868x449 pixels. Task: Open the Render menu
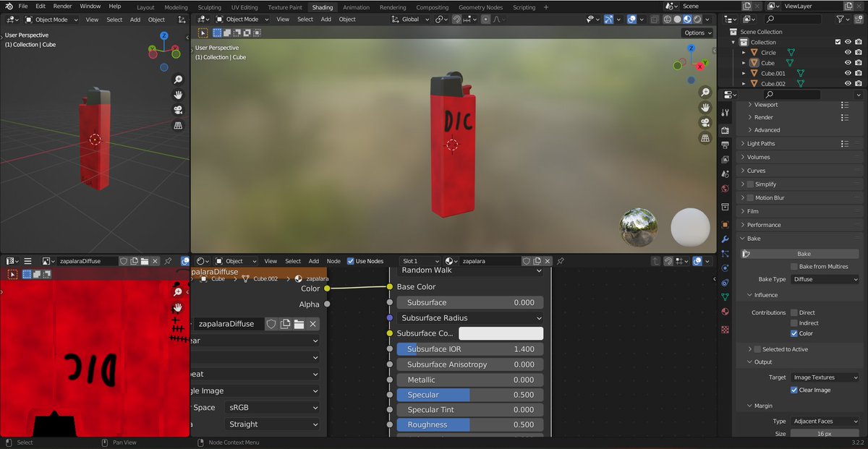[63, 6]
